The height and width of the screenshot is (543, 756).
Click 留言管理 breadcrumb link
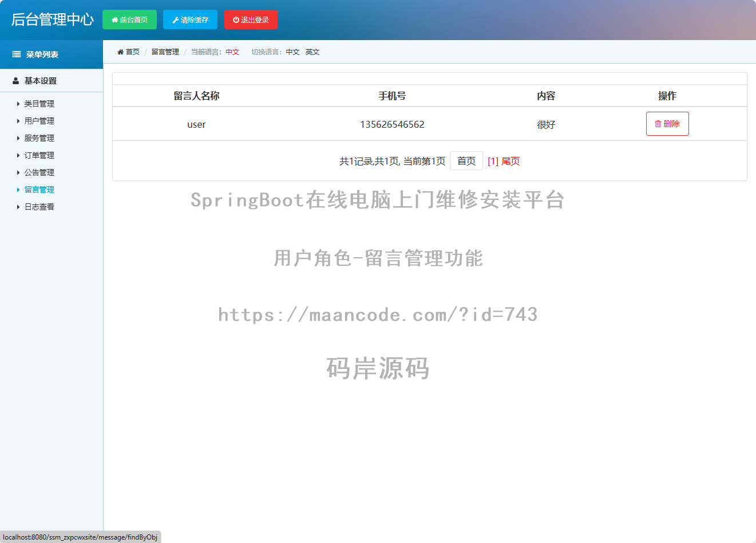(x=165, y=52)
